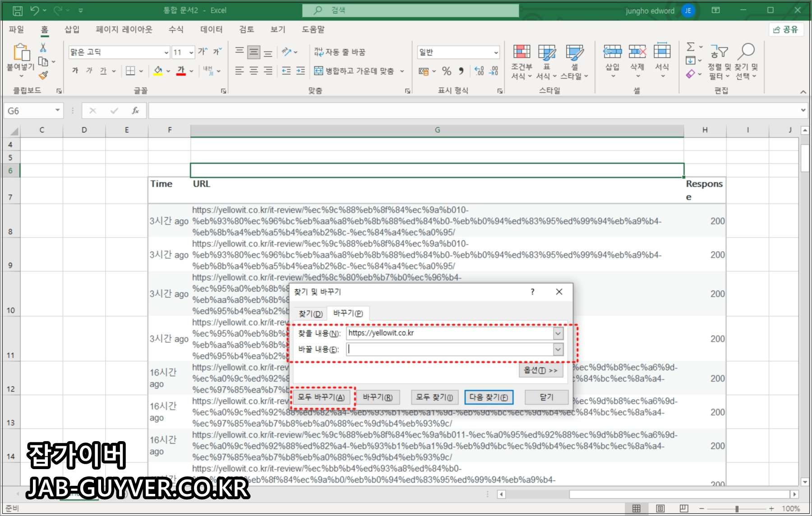Click the 바꿀 내용 replace-with field
The image size is (812, 516).
click(x=450, y=350)
